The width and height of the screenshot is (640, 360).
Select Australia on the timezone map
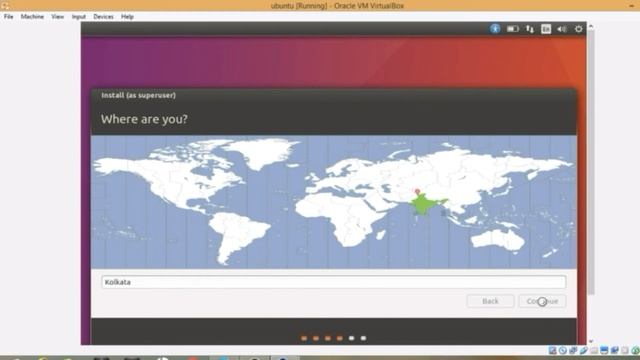tap(497, 239)
